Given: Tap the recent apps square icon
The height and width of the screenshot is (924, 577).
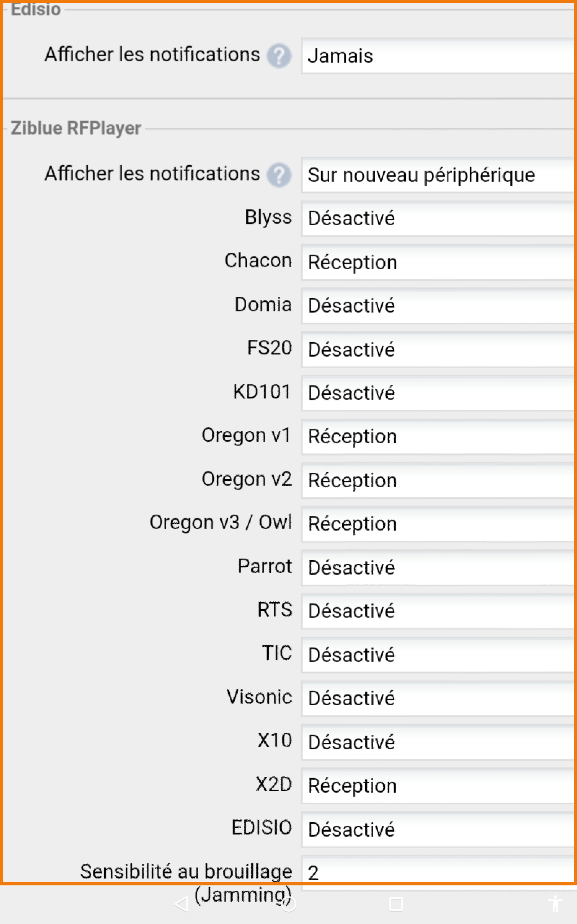Looking at the screenshot, I should pyautogui.click(x=396, y=904).
